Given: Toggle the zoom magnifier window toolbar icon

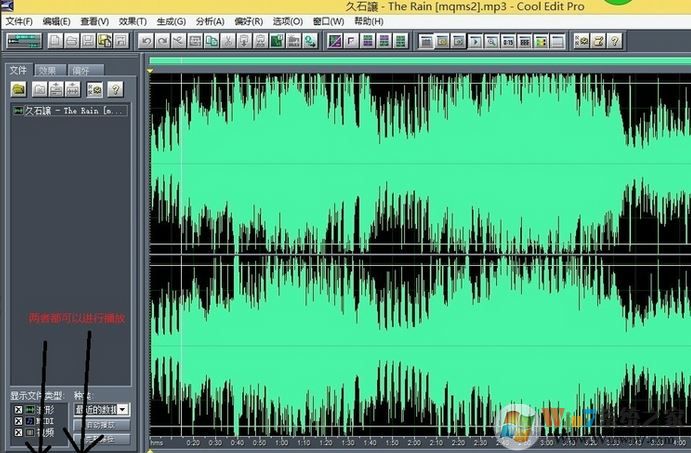Looking at the screenshot, I should [x=491, y=41].
